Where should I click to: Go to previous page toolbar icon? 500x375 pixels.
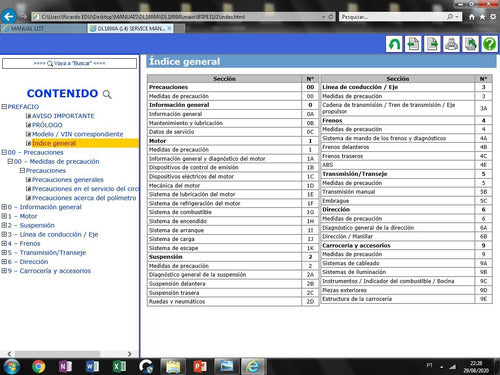pyautogui.click(x=413, y=44)
